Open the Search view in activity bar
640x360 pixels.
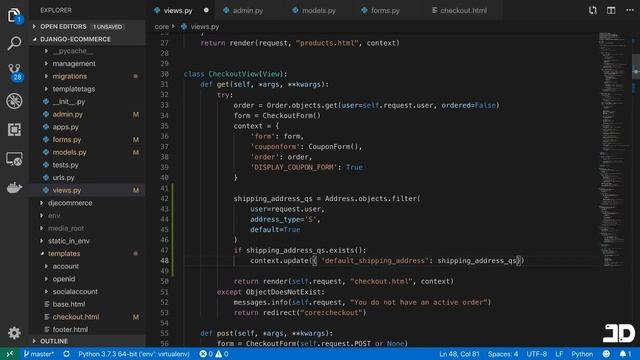(x=14, y=43)
